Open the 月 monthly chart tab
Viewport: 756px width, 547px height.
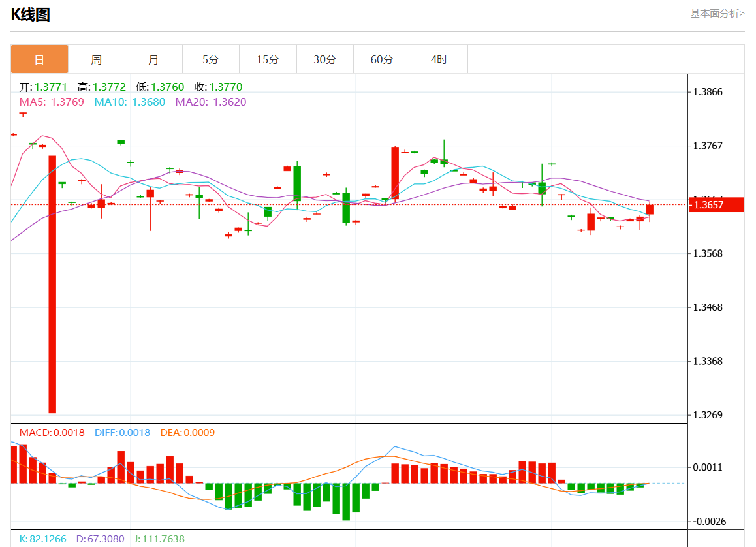coord(153,59)
